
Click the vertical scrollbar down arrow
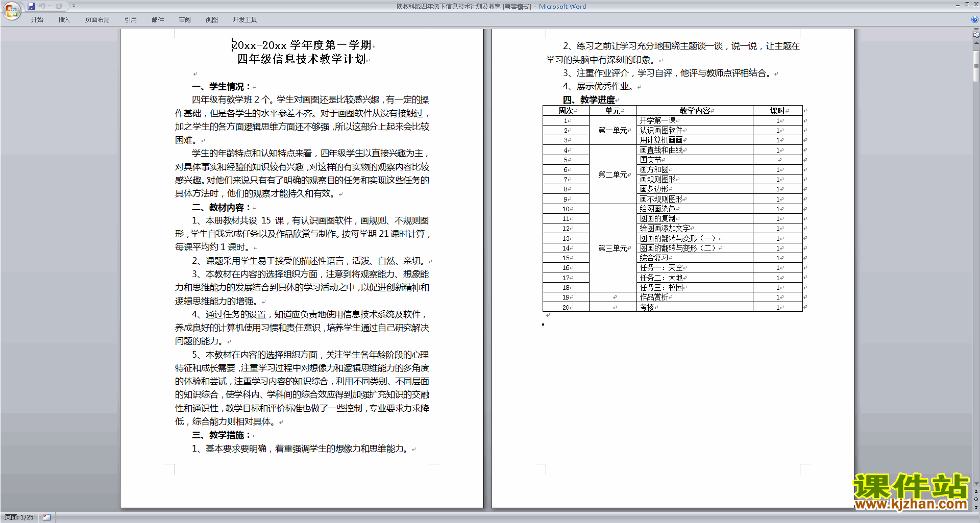pyautogui.click(x=976, y=484)
